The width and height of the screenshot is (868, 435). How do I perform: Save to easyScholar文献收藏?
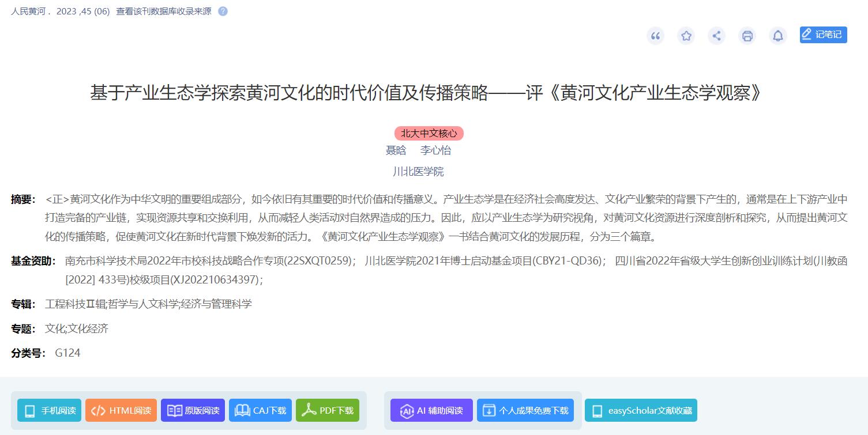[x=641, y=410]
